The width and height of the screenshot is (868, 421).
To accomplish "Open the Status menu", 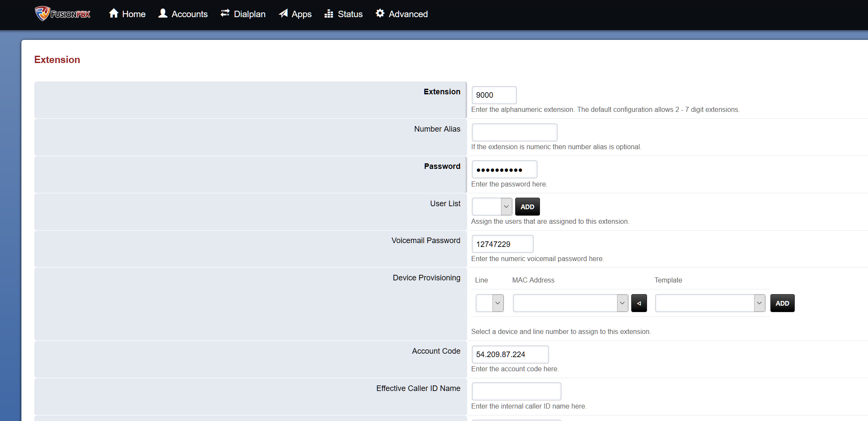I will 350,14.
